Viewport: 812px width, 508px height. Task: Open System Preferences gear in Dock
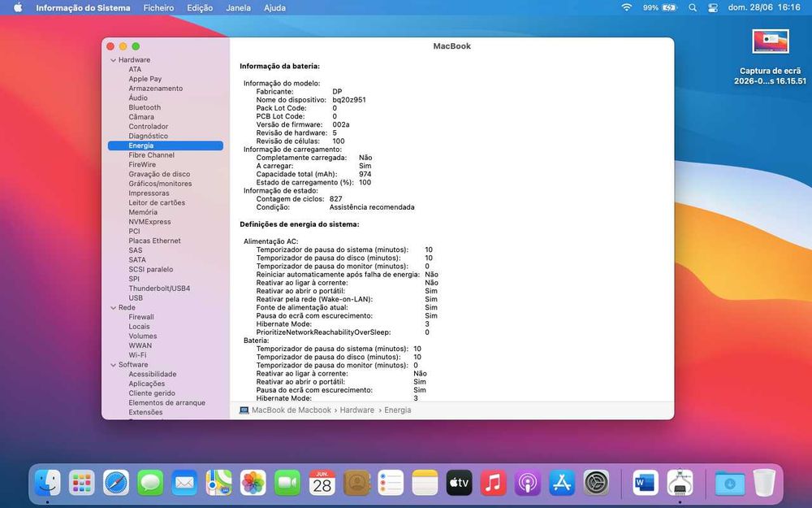click(x=597, y=483)
